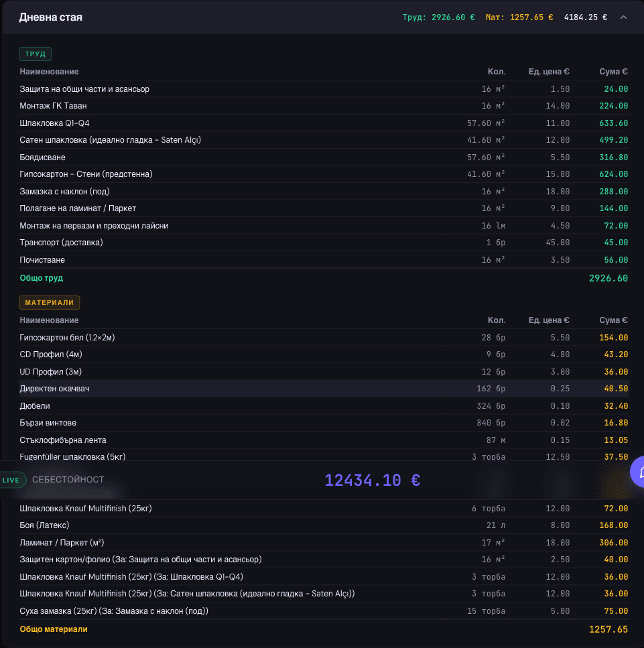Click quantity 162 бр in Директен окачвач row

491,389
